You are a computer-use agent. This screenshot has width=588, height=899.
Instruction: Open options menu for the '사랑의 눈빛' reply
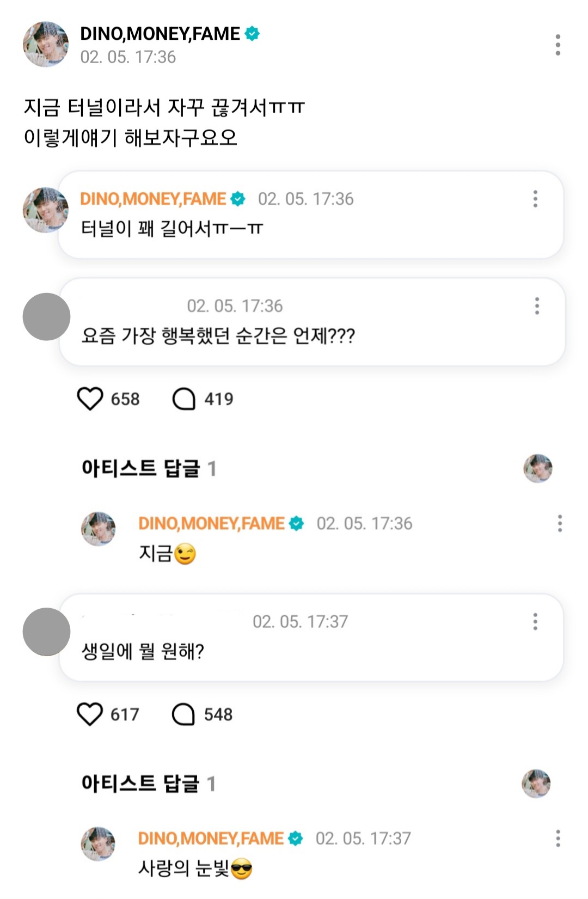tap(558, 838)
